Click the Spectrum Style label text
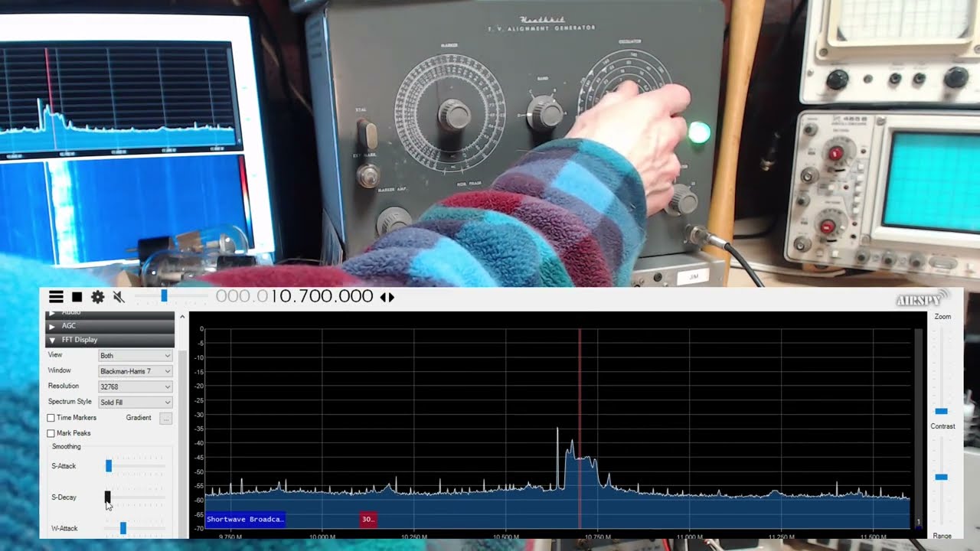The width and height of the screenshot is (980, 551). 70,402
